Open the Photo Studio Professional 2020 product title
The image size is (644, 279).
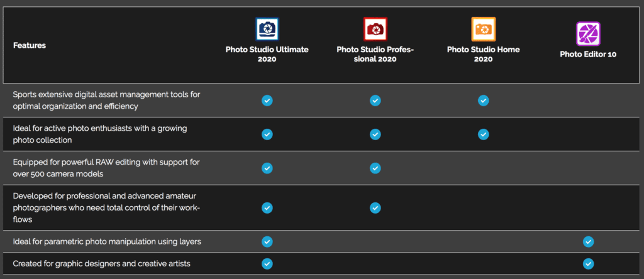coord(375,54)
